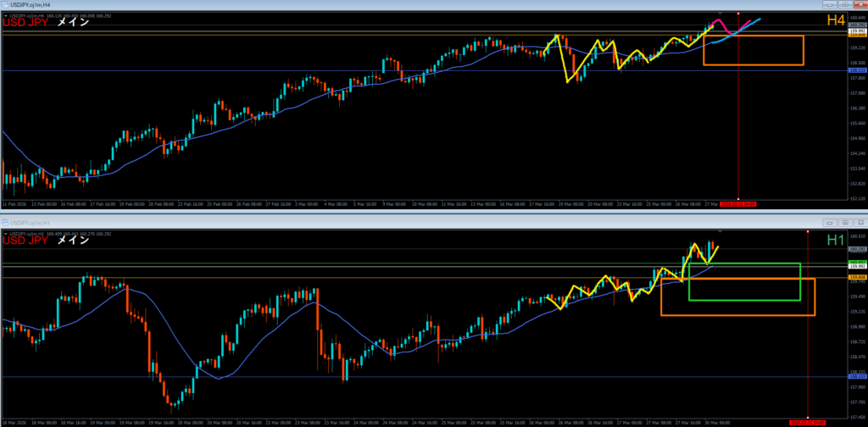
Task: Click the chart shift triangle marker on H1 chart
Action: tap(720, 231)
